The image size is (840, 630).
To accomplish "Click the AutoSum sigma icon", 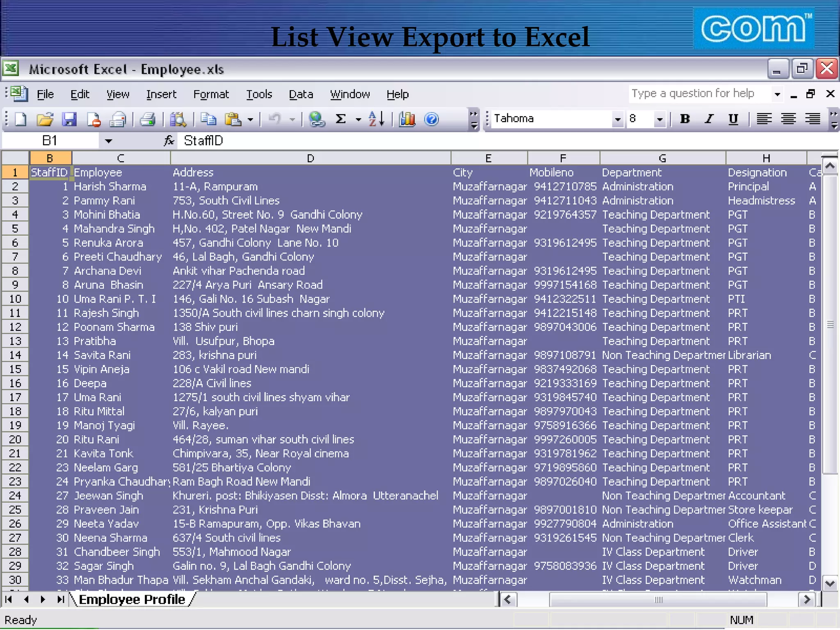I will pos(340,119).
